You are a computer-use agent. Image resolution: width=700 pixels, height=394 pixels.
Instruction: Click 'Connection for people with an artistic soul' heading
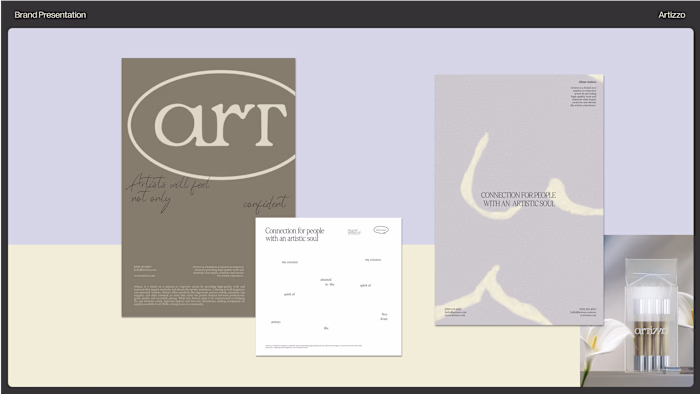pos(294,234)
